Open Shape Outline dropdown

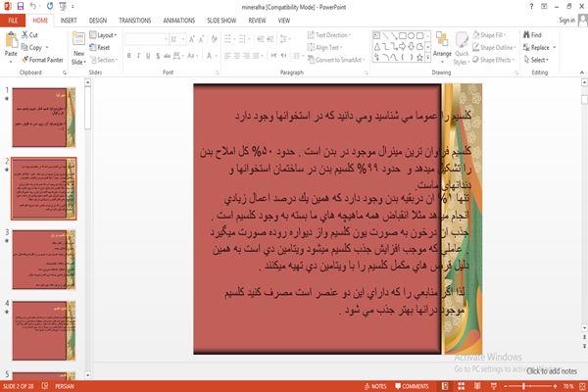(494, 47)
